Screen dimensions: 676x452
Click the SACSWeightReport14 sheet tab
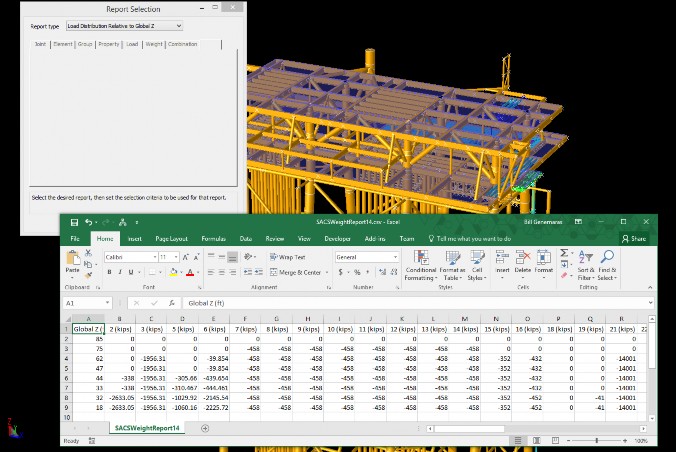click(x=147, y=428)
